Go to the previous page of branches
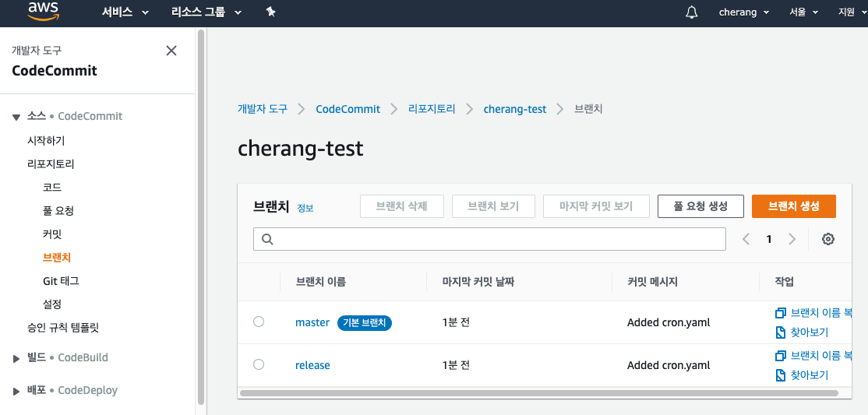This screenshot has height=415, width=868. [x=746, y=239]
